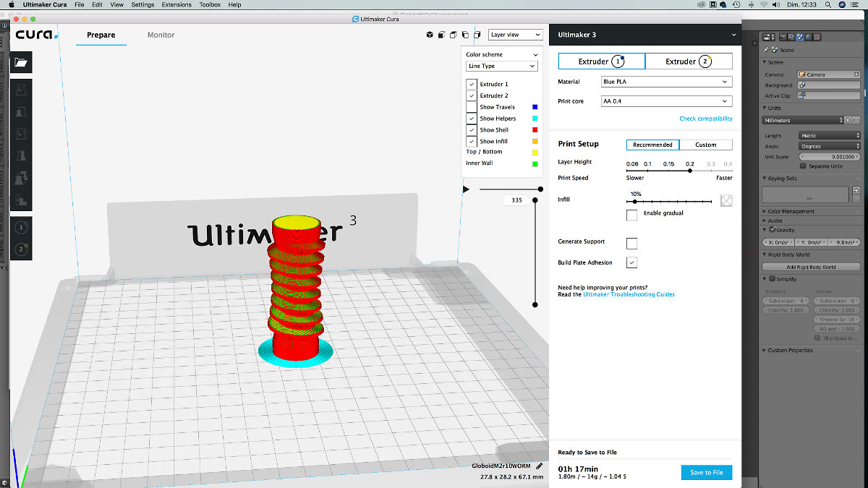This screenshot has height=488, width=868.
Task: Toggle the Show Infill checkbox
Action: (x=472, y=141)
